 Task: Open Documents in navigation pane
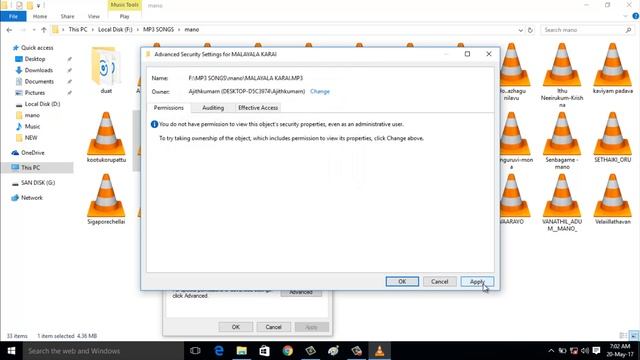coord(39,82)
